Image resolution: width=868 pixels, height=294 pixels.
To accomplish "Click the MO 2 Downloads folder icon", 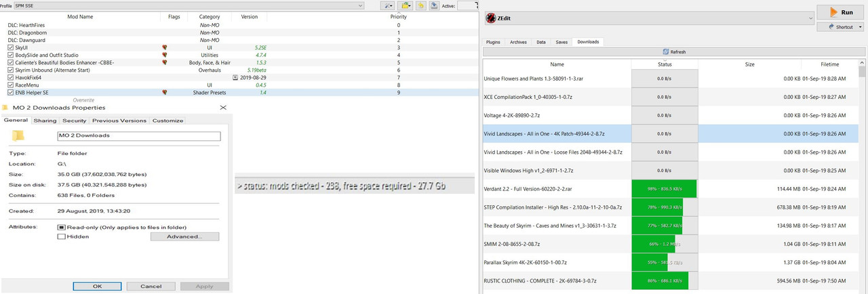I will click(19, 135).
